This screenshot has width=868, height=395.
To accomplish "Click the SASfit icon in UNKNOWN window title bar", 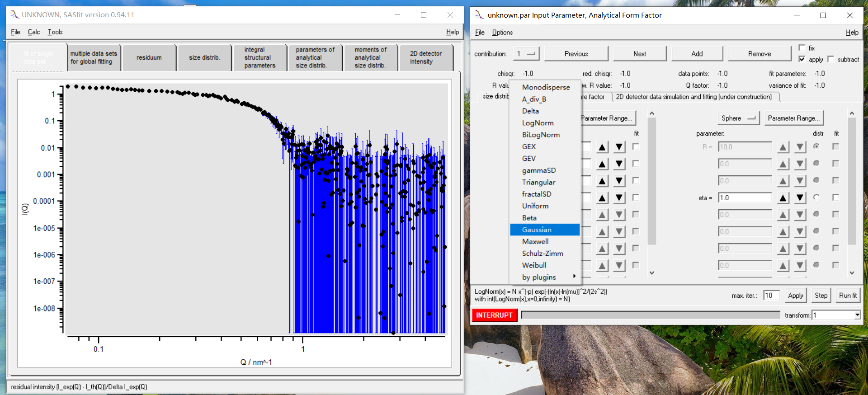I will 14,14.
